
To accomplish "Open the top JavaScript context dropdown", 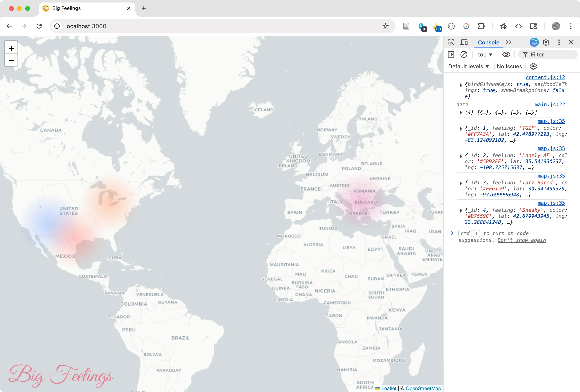I will click(485, 54).
